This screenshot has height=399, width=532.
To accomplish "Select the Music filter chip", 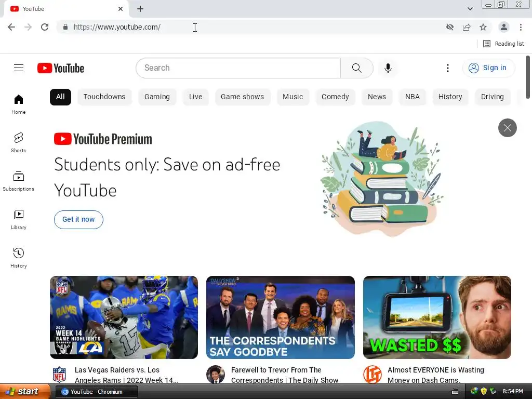I will click(293, 97).
